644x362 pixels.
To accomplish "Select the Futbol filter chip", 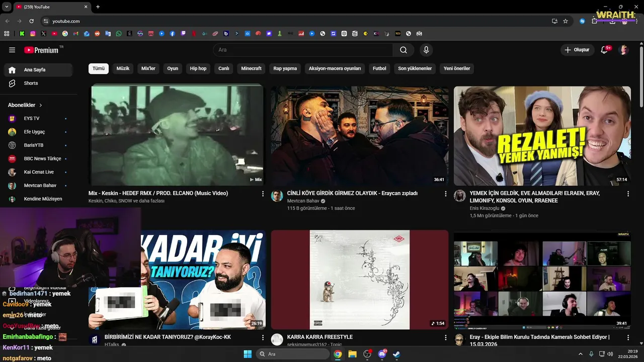I will [379, 68].
